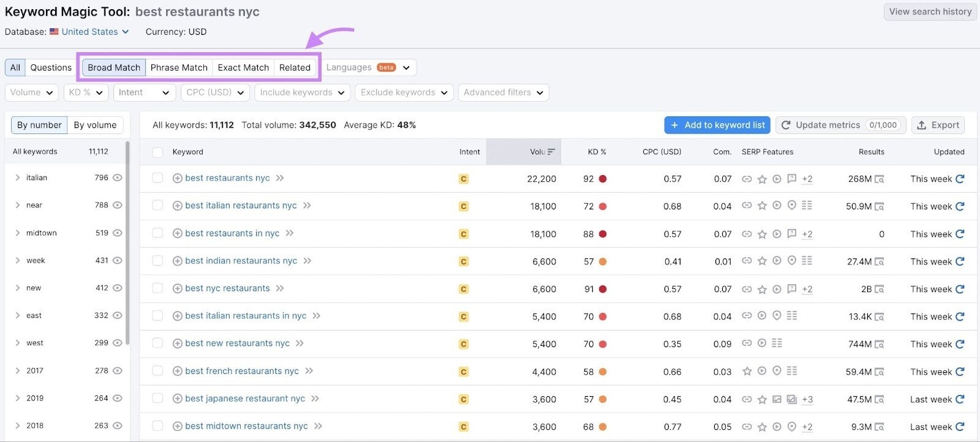Click the Export upload icon
The width and height of the screenshot is (980, 442).
(922, 125)
